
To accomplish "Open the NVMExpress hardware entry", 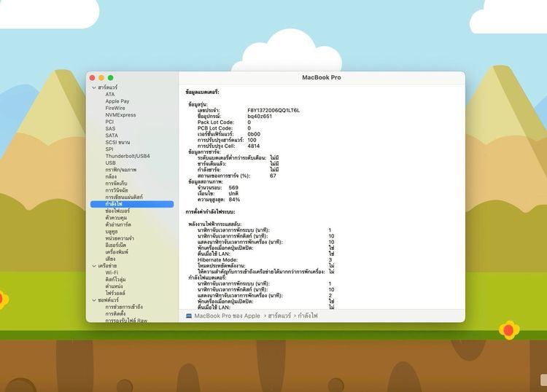I will [x=120, y=115].
